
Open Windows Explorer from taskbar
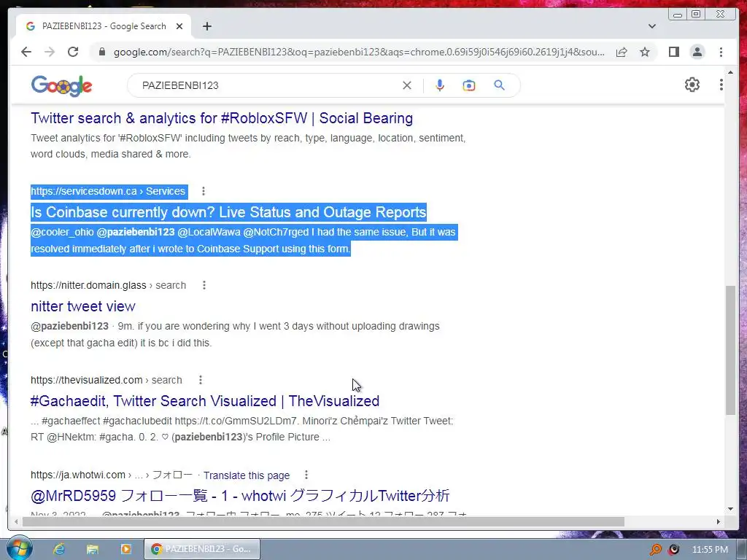[x=93, y=549]
